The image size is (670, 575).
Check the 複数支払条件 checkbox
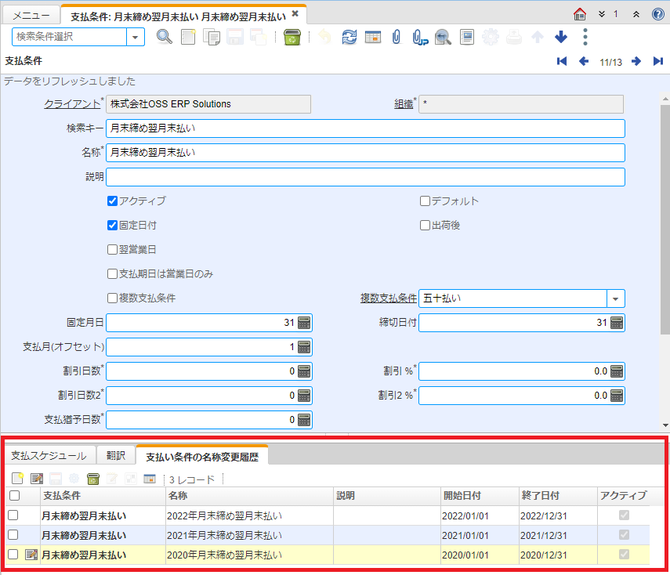click(112, 298)
